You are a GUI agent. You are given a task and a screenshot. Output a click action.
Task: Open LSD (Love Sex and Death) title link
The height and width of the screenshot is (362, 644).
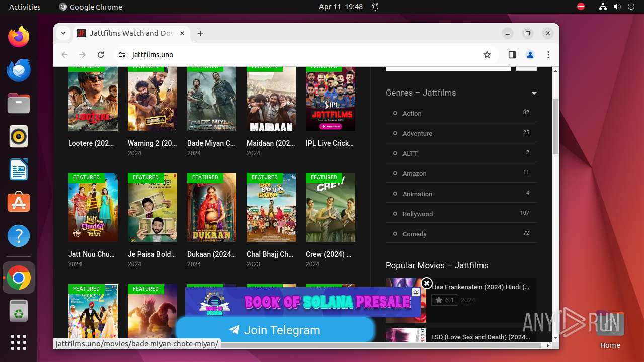tap(480, 337)
